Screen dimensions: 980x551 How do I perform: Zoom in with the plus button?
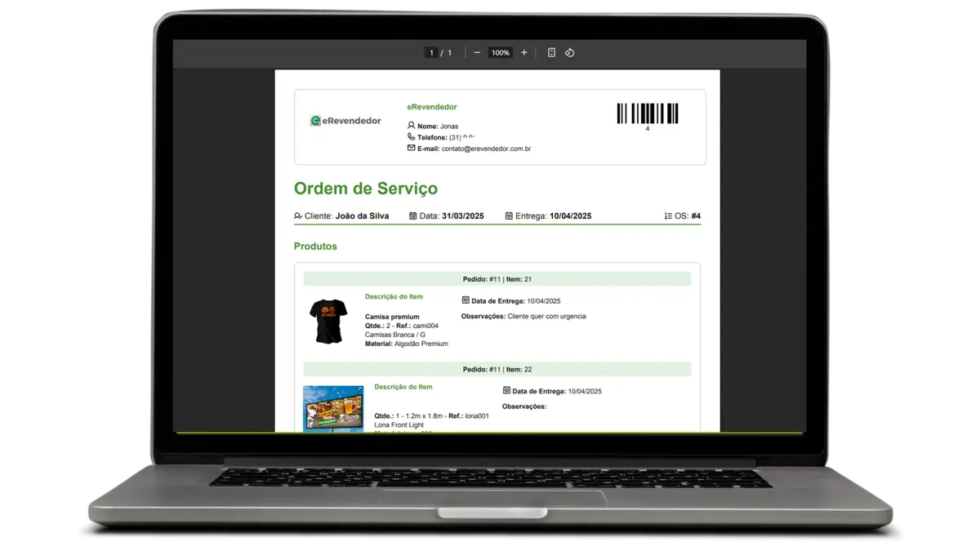pos(524,53)
